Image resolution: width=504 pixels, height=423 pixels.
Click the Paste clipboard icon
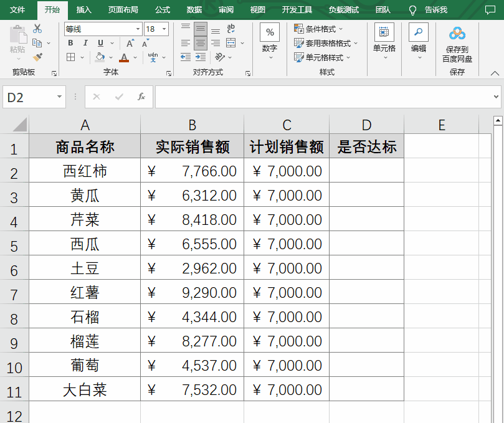[x=18, y=34]
